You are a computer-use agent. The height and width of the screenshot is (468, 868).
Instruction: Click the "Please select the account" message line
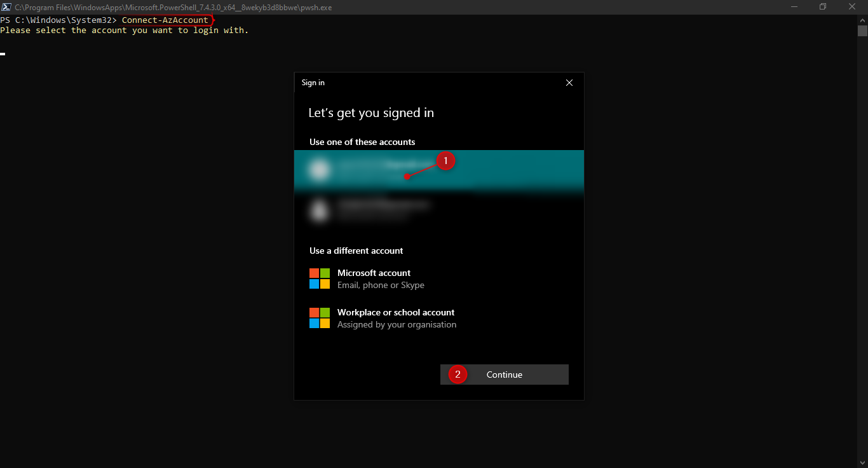coord(125,31)
